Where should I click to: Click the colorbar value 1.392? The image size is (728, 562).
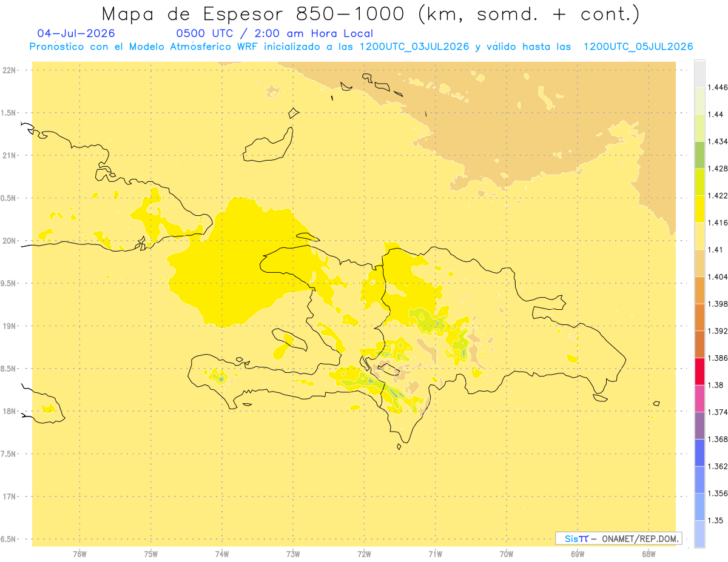[x=718, y=331]
